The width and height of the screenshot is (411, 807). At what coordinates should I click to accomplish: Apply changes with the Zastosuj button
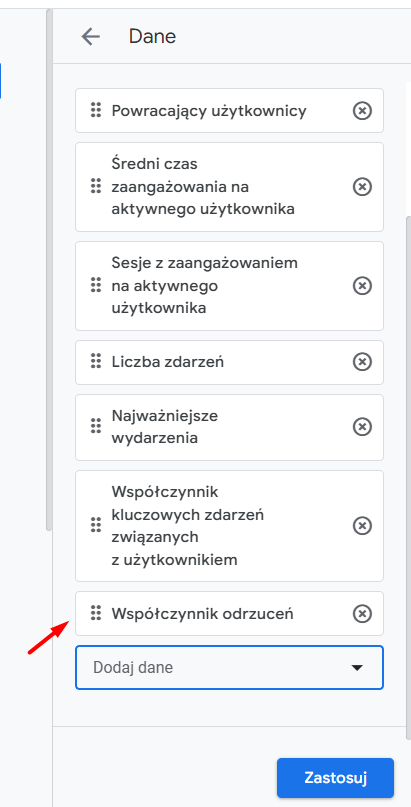[335, 778]
